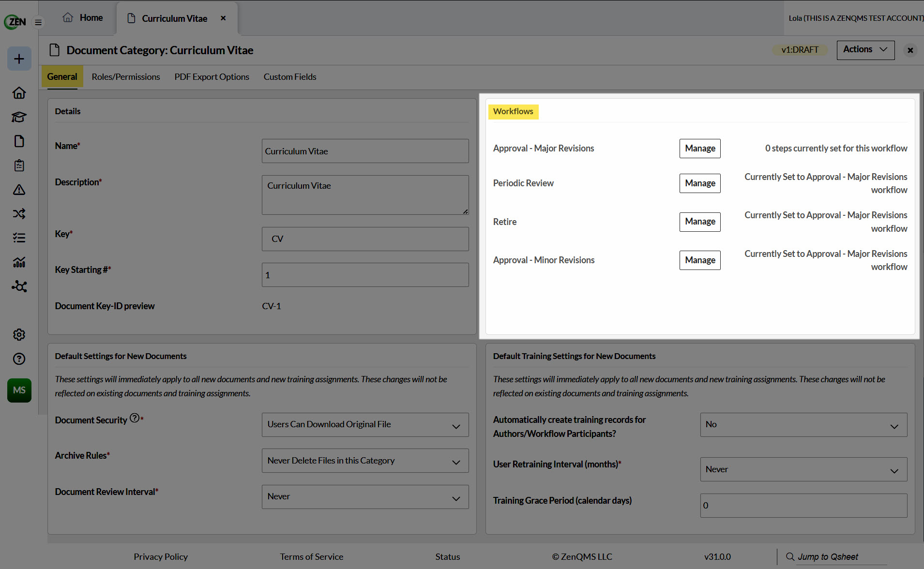Viewport: 924px width, 569px height.
Task: Click the Jump to Qsheet search box
Action: click(x=841, y=557)
